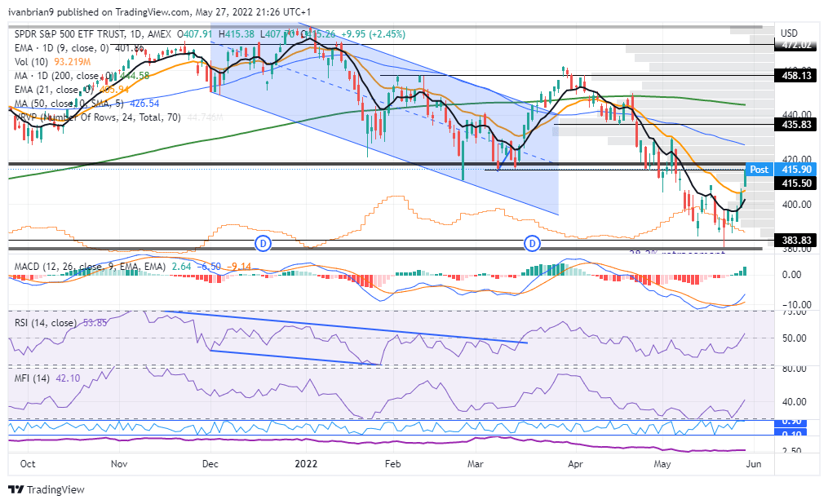Select the 435.83 price level label
828x504 pixels.
tap(796, 125)
